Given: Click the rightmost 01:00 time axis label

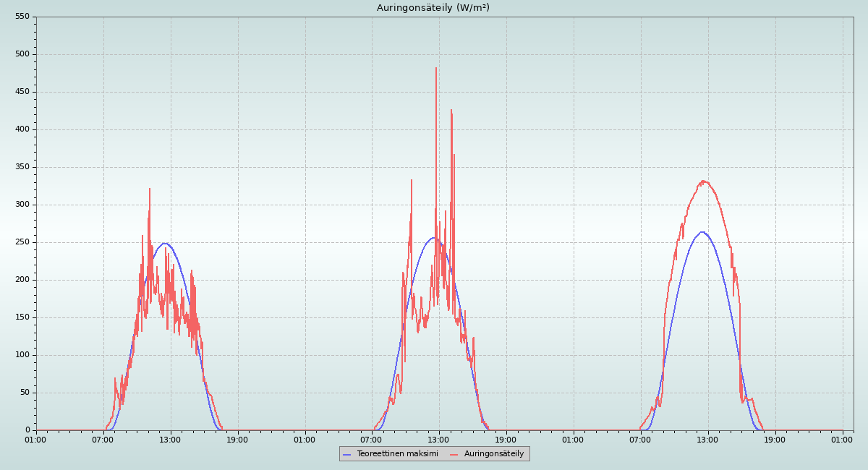Looking at the screenshot, I should [x=842, y=440].
